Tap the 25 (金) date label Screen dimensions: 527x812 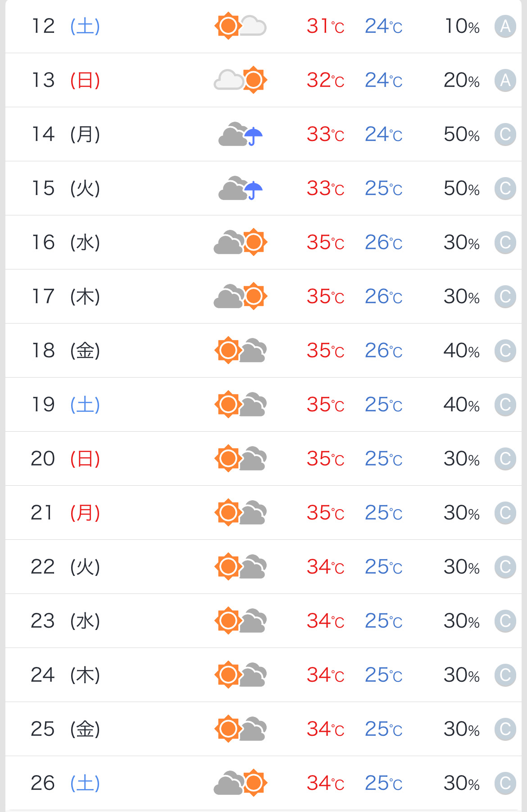pos(65,729)
